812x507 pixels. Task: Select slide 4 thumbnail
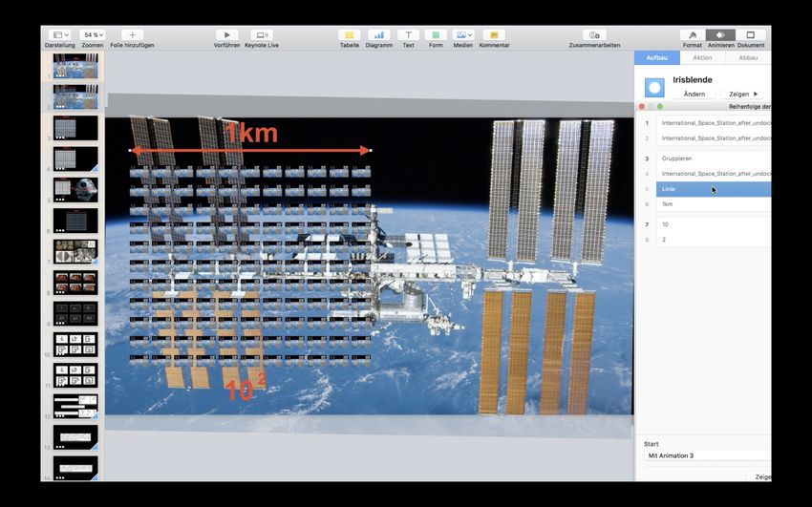(x=75, y=158)
